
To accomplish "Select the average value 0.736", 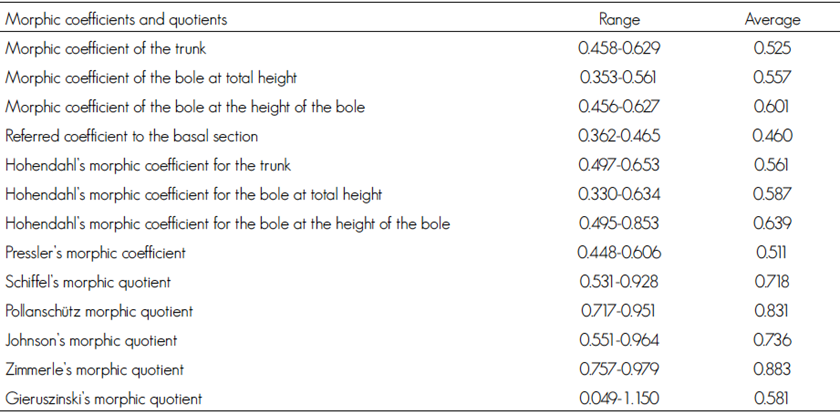I will (x=772, y=340).
